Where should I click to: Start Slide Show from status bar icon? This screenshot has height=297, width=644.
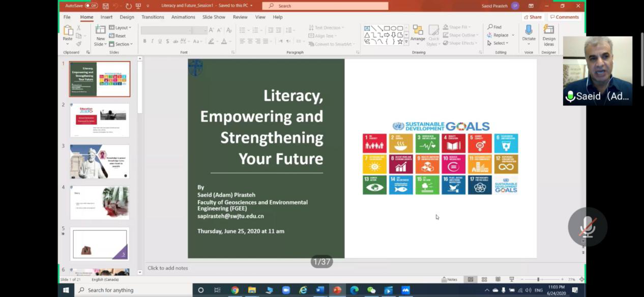[511, 279]
